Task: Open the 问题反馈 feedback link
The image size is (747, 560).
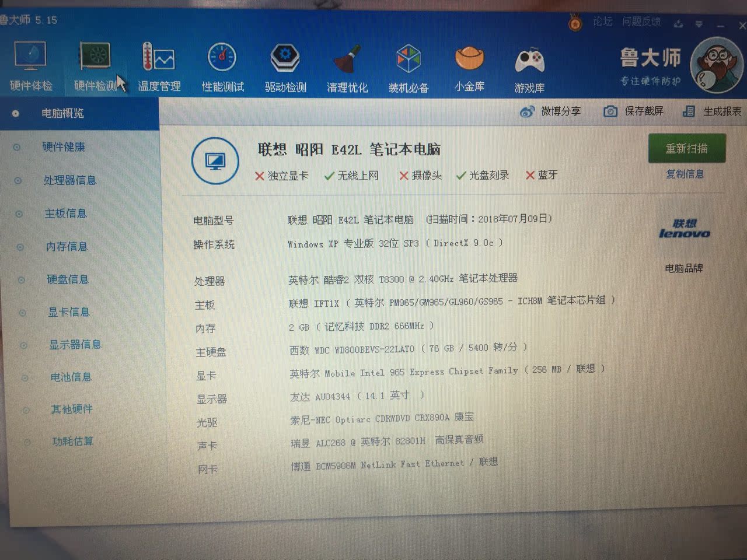Action: pos(641,22)
